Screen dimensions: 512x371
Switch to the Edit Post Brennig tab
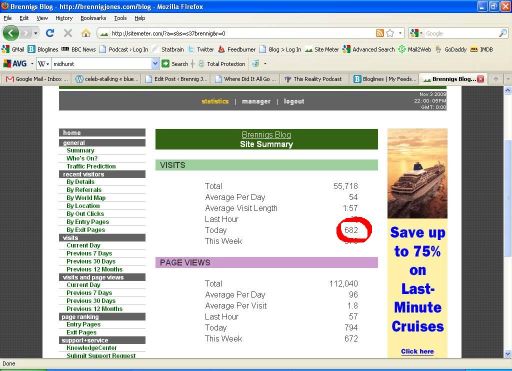point(177,79)
